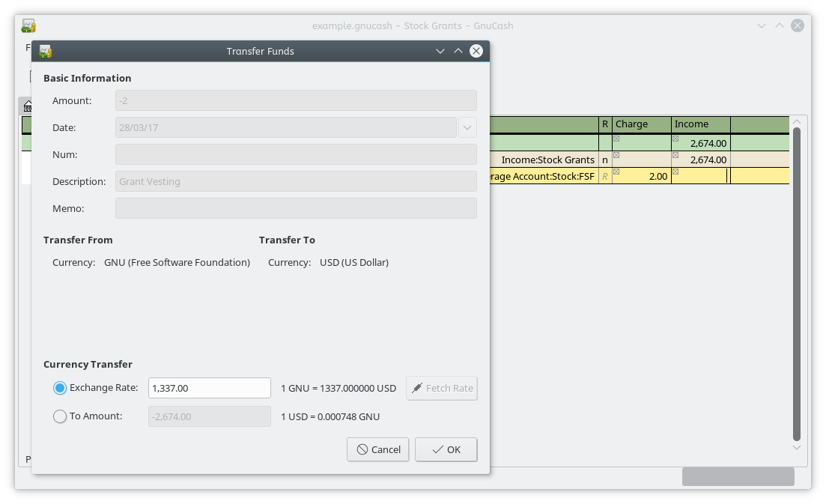Viewport: 826px width, 504px height.
Task: Click the italic R reconcile cell in FSF row
Action: tap(605, 177)
